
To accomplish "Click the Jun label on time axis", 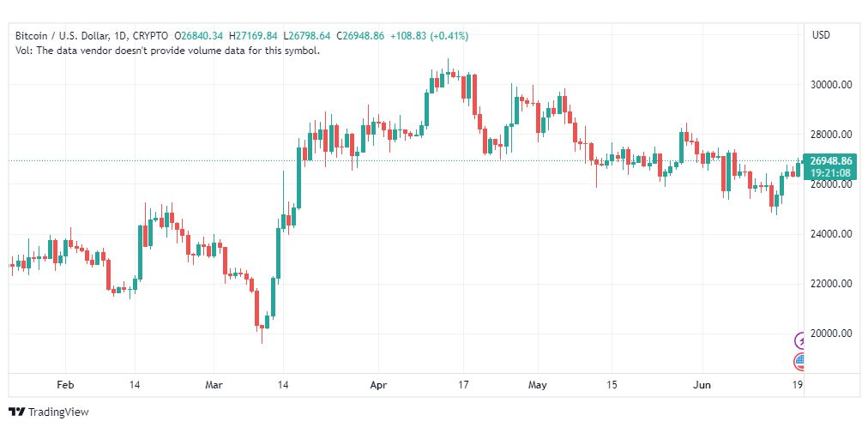I will pos(702,386).
